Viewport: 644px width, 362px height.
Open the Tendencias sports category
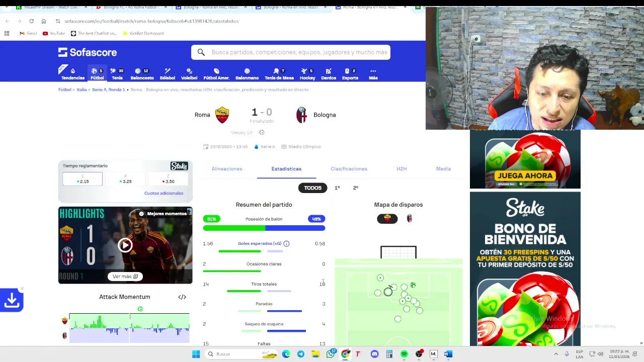pos(73,74)
